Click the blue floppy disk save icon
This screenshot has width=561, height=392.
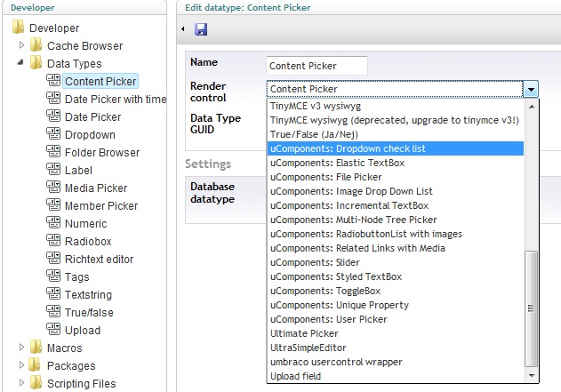[x=201, y=29]
